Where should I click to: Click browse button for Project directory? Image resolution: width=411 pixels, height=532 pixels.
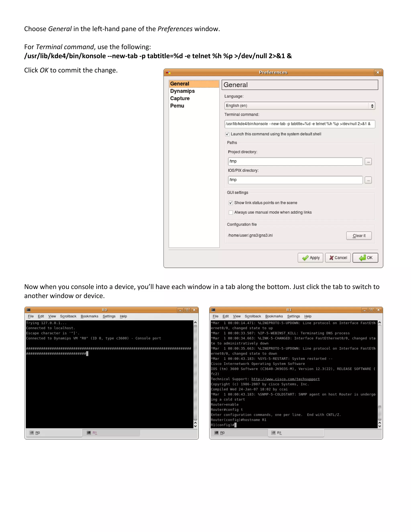[368, 161]
